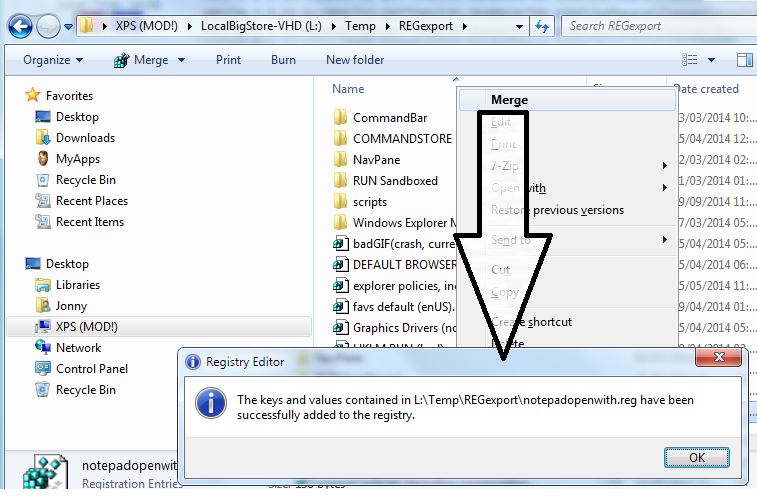Screen dimensions: 757x500
Task: Select Control Panel in navigation pane
Action: (82, 369)
